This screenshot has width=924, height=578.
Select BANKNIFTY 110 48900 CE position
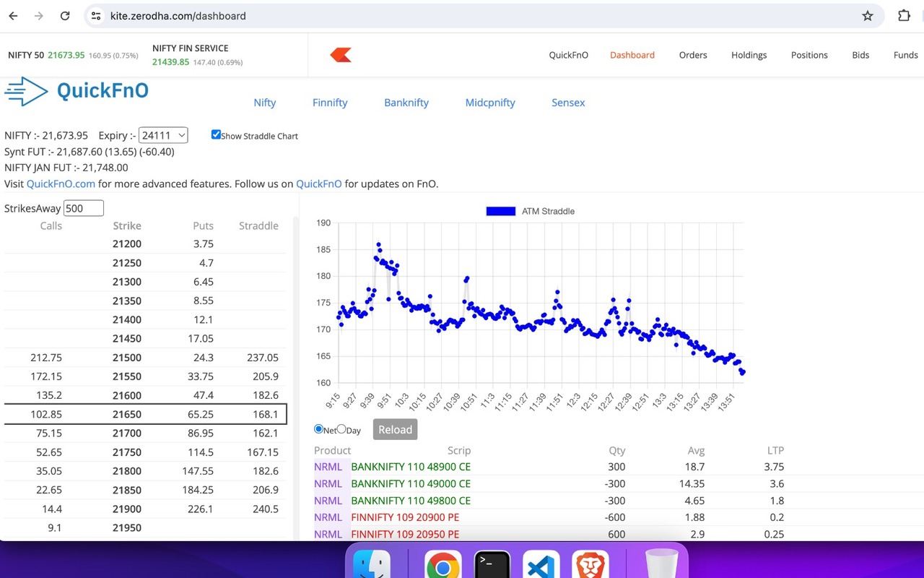(411, 467)
